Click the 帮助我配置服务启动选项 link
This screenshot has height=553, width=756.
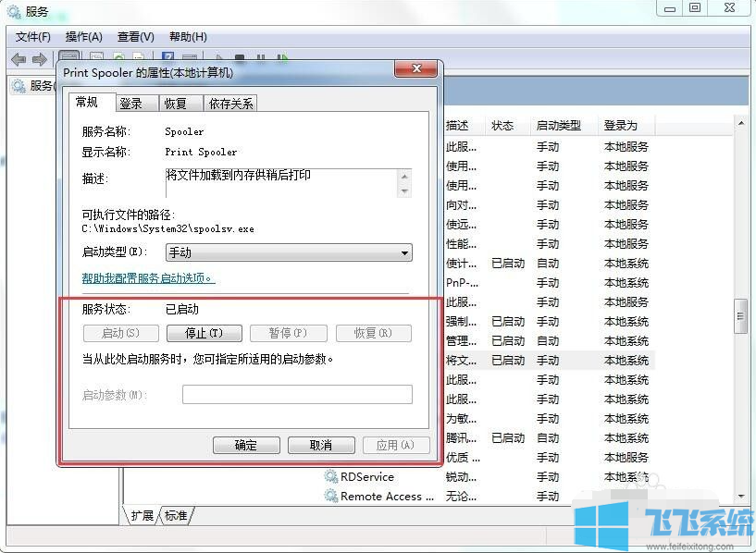point(143,279)
